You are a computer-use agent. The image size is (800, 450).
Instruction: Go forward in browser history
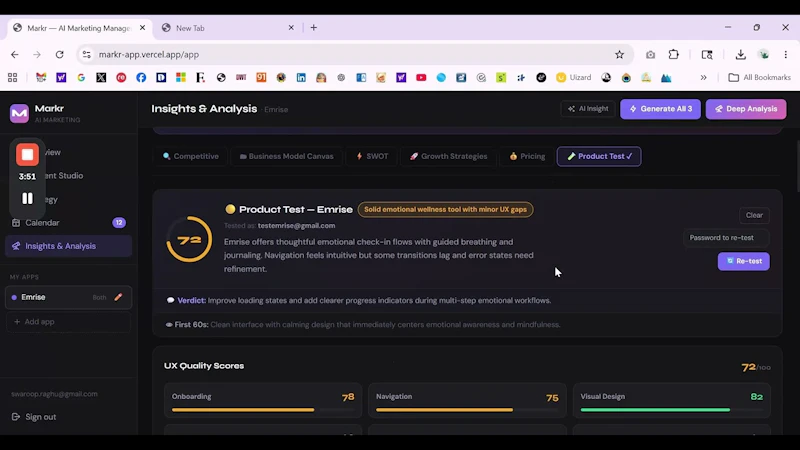pyautogui.click(x=37, y=55)
